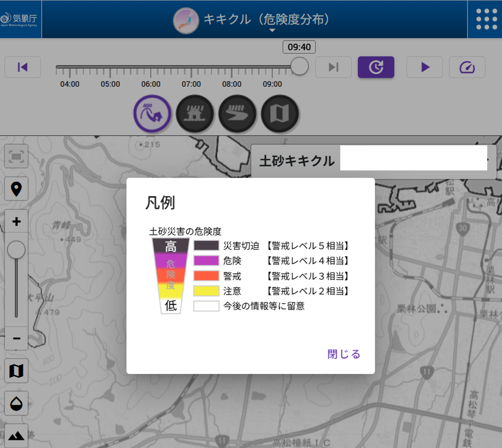The image size is (502, 448).
Task: Switch to the inundation (浸水) Kikikuru icon
Action: coord(195,113)
